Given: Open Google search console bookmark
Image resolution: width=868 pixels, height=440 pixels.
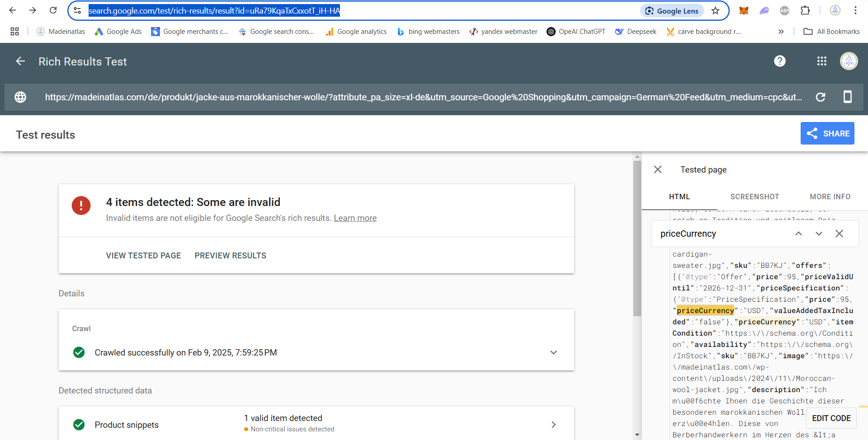Looking at the screenshot, I should click(x=276, y=32).
